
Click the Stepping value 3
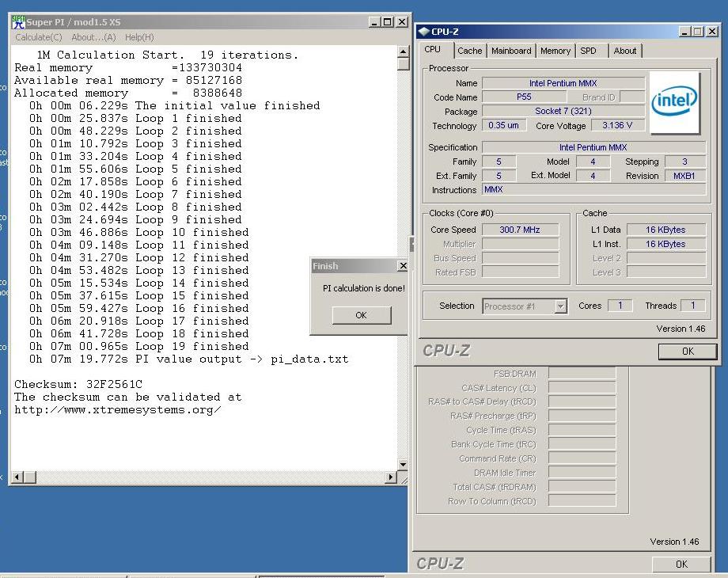[x=684, y=162]
